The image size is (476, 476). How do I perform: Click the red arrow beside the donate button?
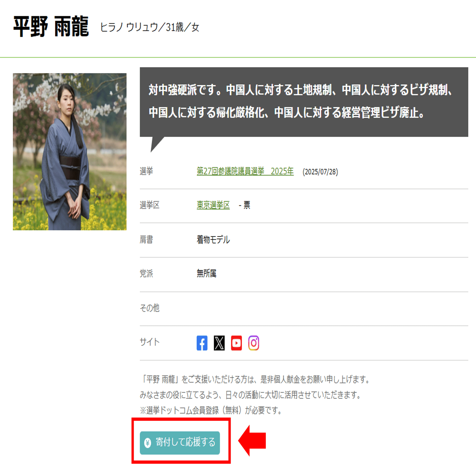coord(252,441)
